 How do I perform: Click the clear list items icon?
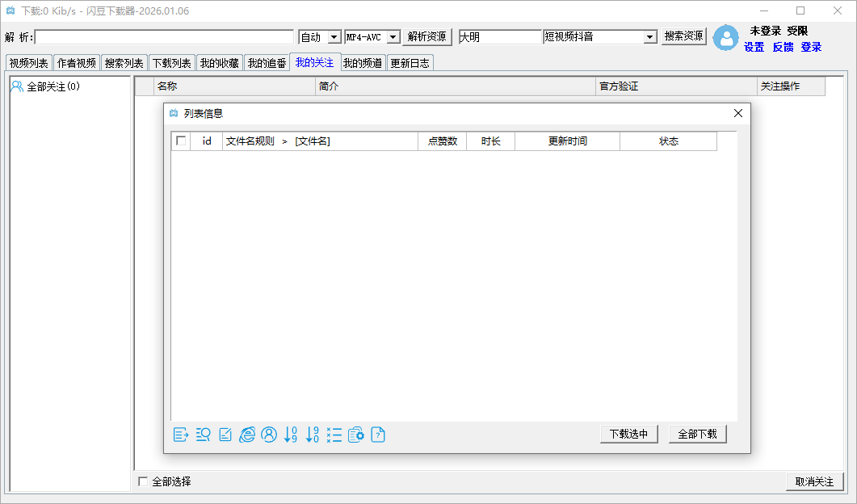point(334,435)
